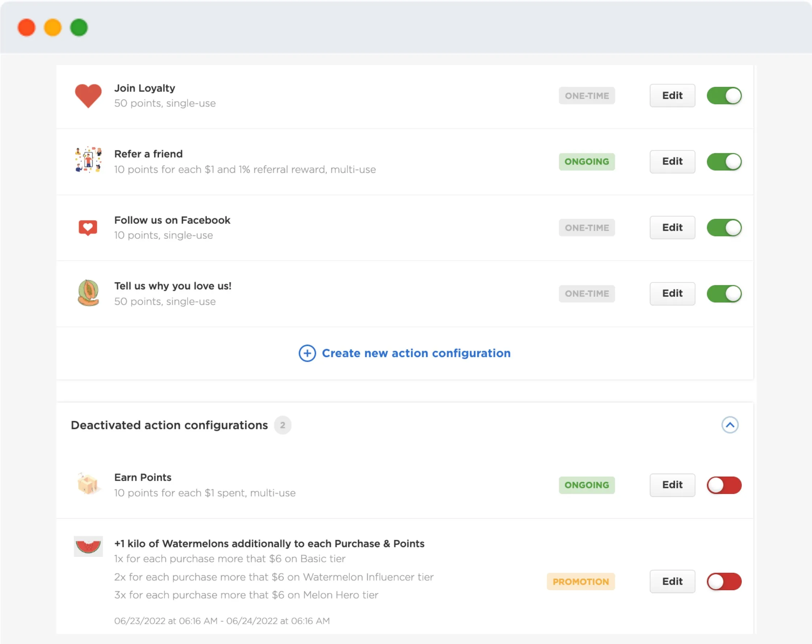Activate the Watermelons promotion toggle
This screenshot has width=812, height=644.
pyautogui.click(x=724, y=581)
